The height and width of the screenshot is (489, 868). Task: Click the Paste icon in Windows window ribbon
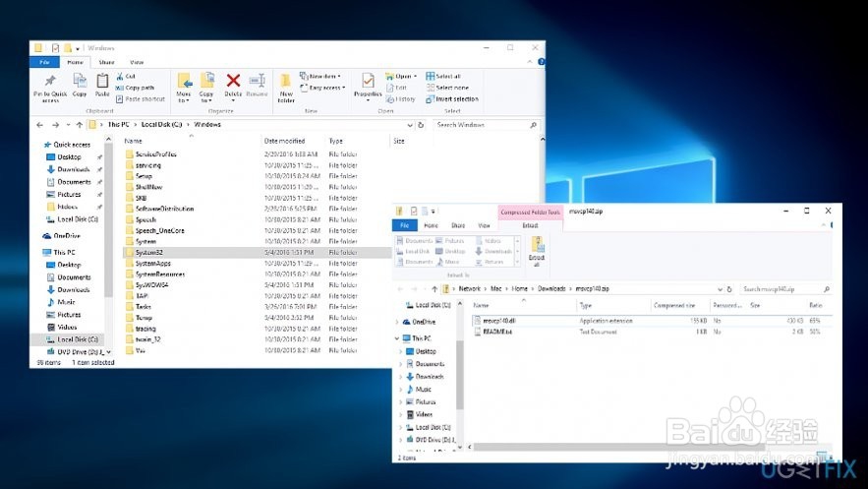(102, 85)
